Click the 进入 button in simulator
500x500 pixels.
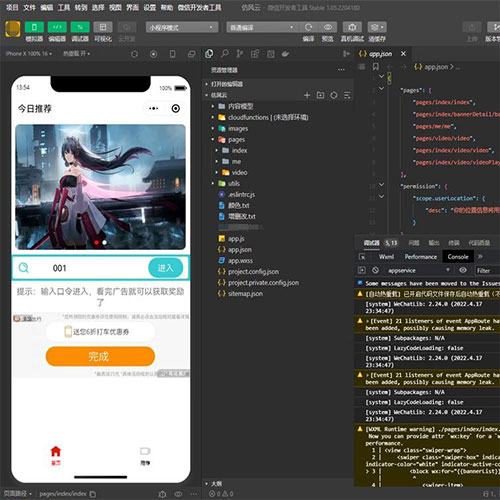166,268
